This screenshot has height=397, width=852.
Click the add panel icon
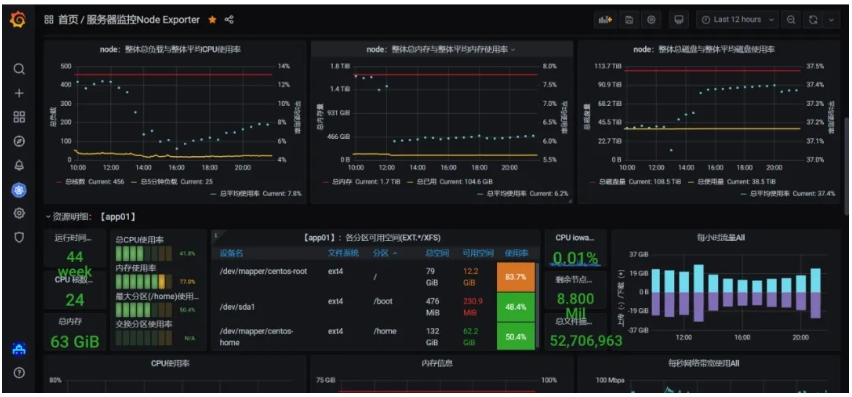[605, 20]
